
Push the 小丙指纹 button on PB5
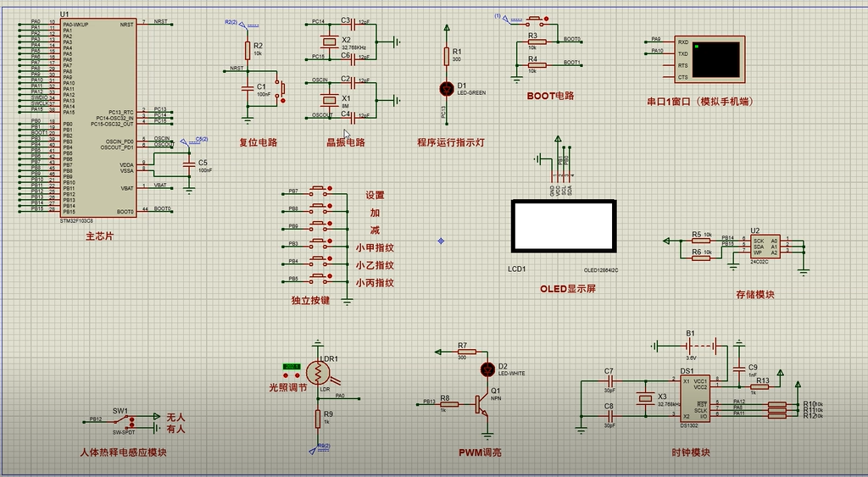coord(320,280)
